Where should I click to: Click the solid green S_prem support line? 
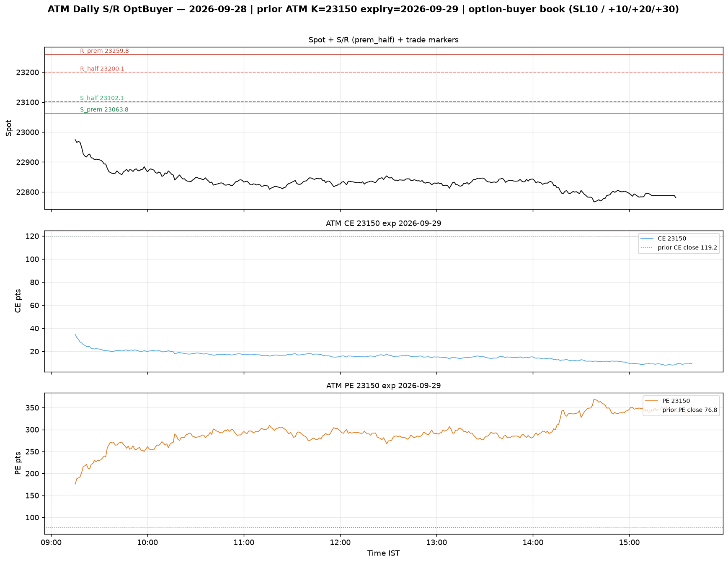383,113
